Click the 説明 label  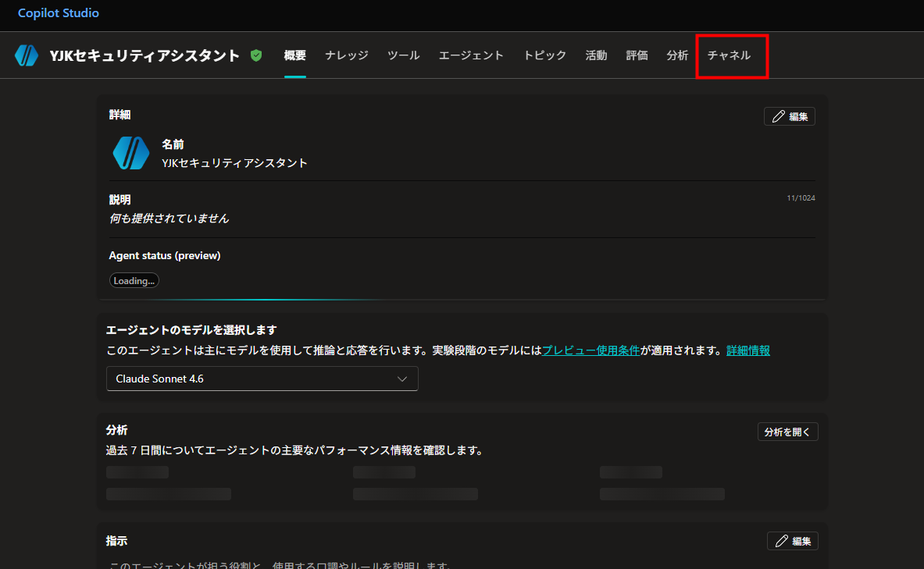[x=120, y=200]
